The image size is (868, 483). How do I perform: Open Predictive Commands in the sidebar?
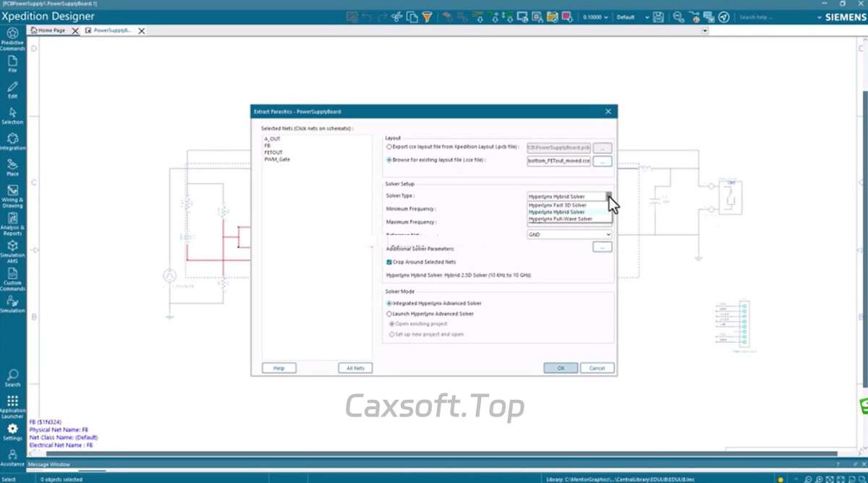[x=12, y=36]
